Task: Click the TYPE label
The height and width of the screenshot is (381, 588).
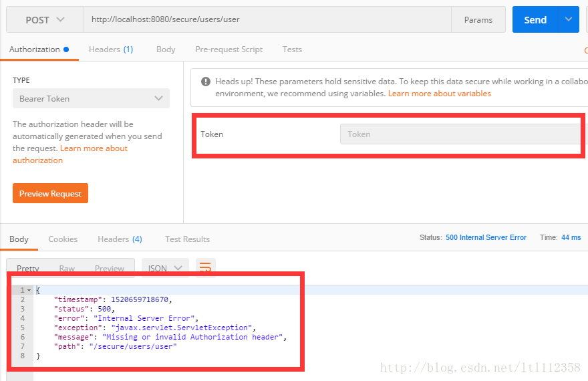Action: point(21,80)
